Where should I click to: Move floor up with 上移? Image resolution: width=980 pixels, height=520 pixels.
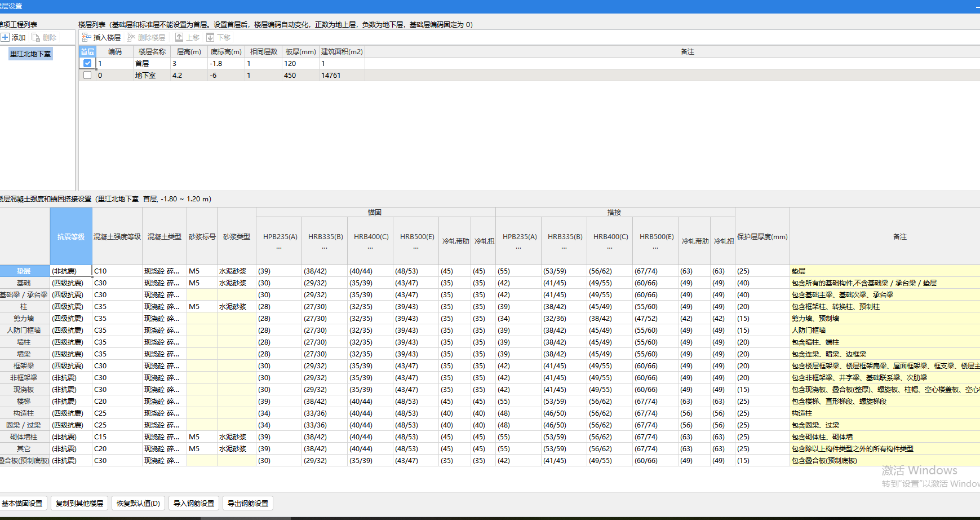187,37
